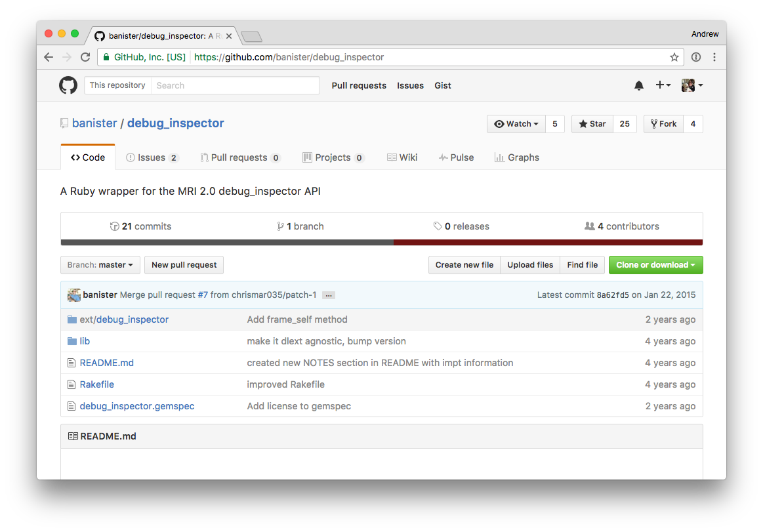The image size is (763, 532).
Task: Bookmark page with star icon
Action: (674, 58)
